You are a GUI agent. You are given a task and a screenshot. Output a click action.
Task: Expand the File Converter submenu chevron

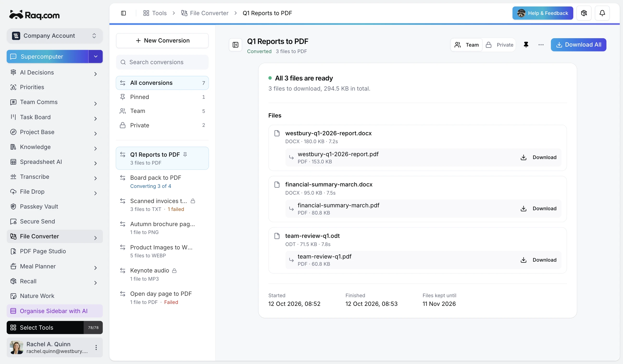[x=95, y=238]
